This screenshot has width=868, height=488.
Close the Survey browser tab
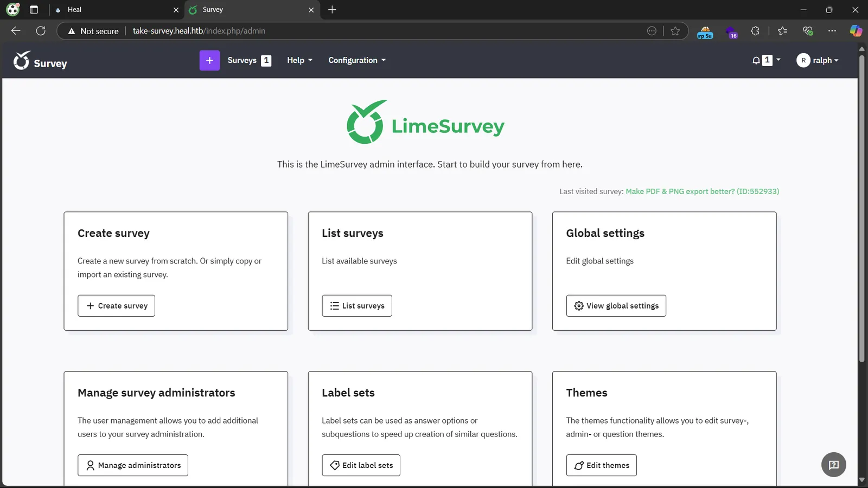[x=311, y=10]
